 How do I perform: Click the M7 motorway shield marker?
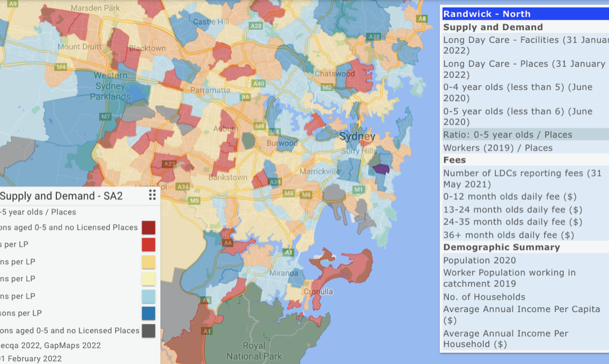(105, 117)
